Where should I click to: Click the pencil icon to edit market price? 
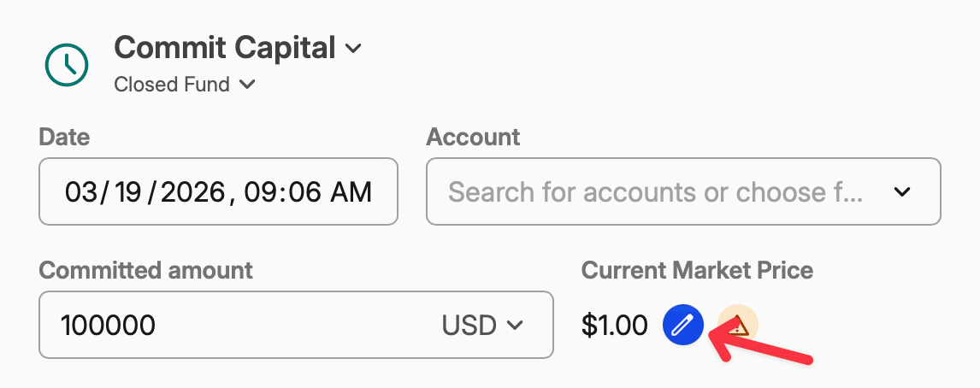[x=682, y=325]
